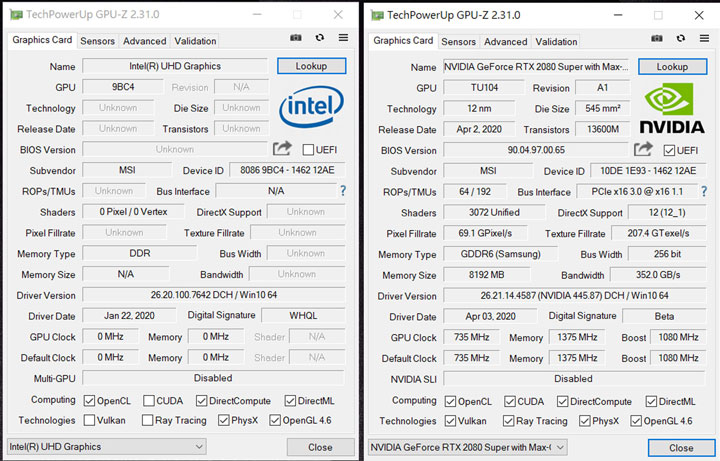
Task: Toggle Vulkan checkbox in NVIDIA window
Action: click(450, 421)
